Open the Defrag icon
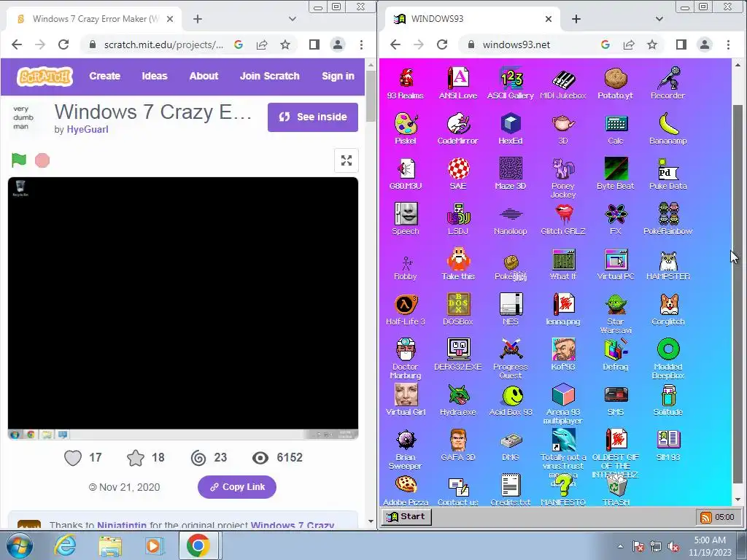Image resolution: width=747 pixels, height=560 pixels. 616,354
